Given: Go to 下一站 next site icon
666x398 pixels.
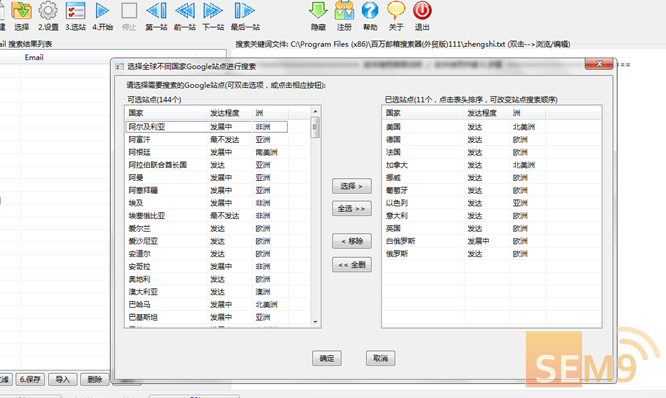Looking at the screenshot, I should (x=213, y=11).
